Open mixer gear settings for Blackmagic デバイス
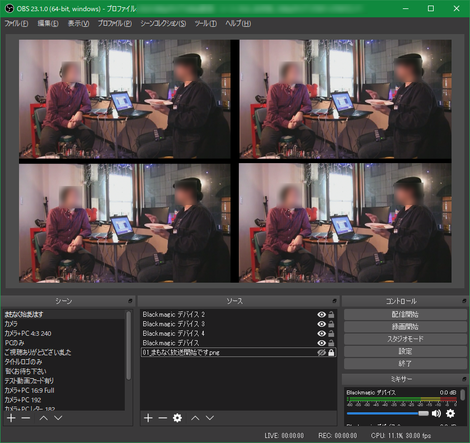 450,413
